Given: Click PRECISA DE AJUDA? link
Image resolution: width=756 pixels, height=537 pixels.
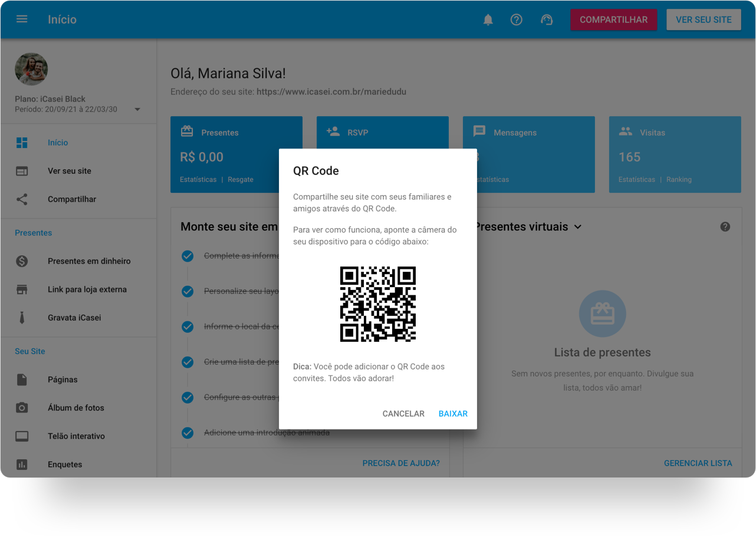Looking at the screenshot, I should [x=401, y=463].
